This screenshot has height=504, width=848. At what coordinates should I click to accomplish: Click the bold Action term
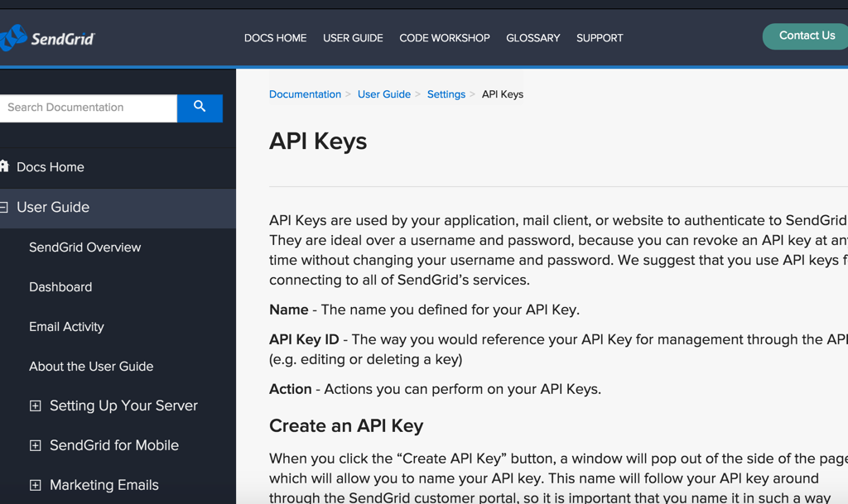(x=291, y=390)
